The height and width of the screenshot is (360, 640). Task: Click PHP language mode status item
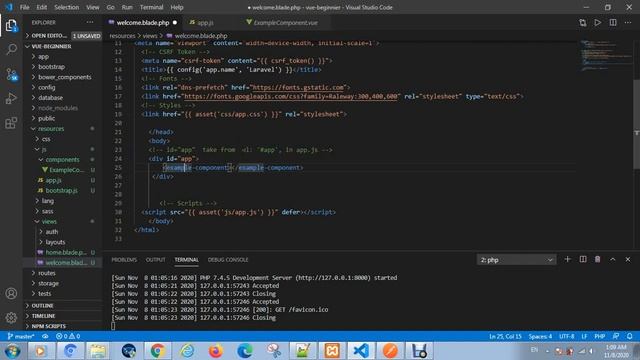point(600,336)
